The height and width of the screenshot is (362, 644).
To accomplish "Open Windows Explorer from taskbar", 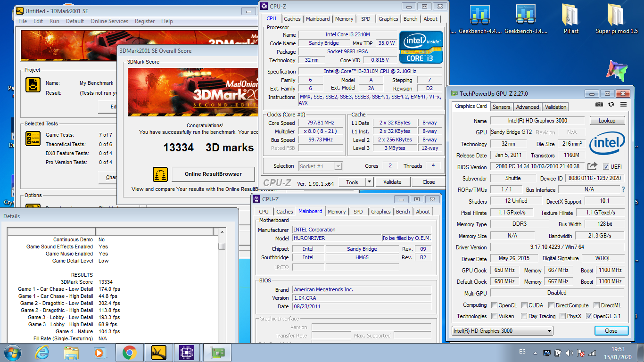I will [71, 353].
